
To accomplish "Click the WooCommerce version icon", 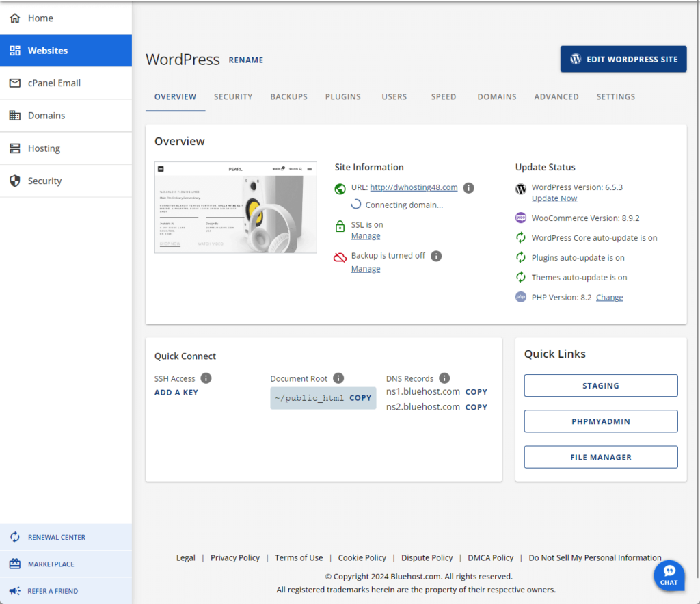I will [520, 218].
